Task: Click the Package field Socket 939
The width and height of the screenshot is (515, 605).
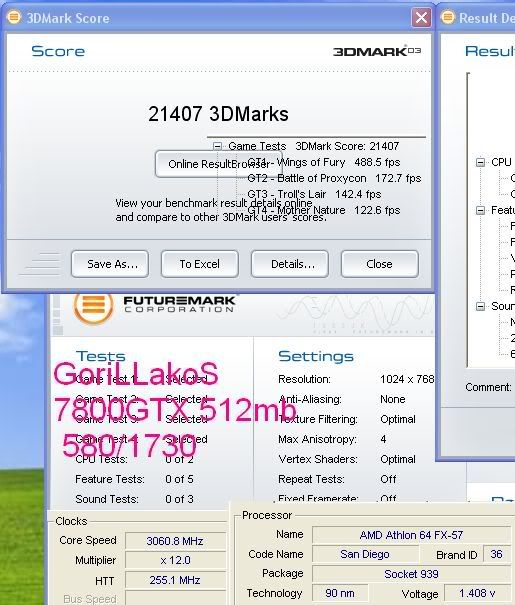Action: 411,574
